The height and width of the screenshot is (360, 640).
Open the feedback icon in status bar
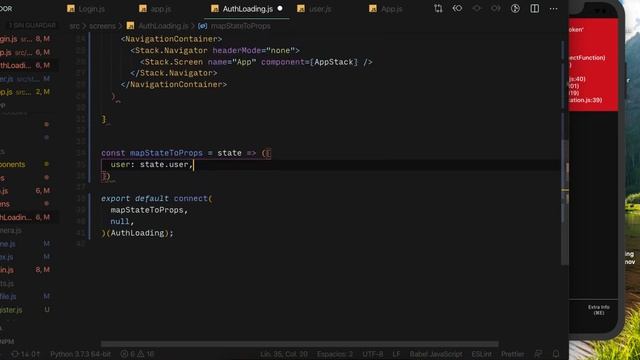pos(538,354)
